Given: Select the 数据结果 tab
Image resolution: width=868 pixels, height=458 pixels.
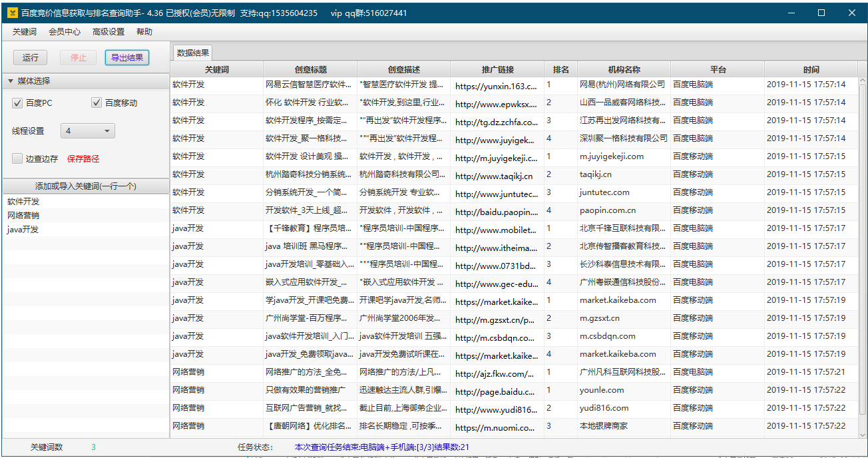Looking at the screenshot, I should point(193,53).
